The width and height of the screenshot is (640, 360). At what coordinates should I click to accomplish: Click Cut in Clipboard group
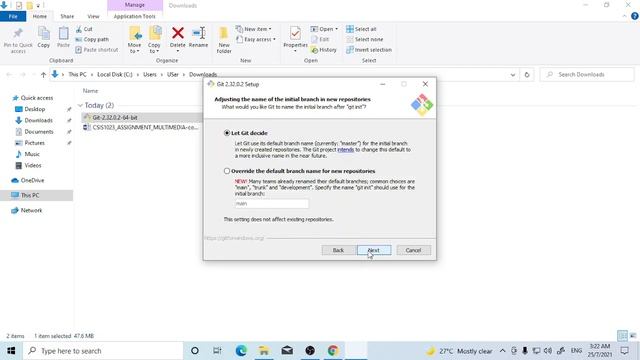(84, 29)
